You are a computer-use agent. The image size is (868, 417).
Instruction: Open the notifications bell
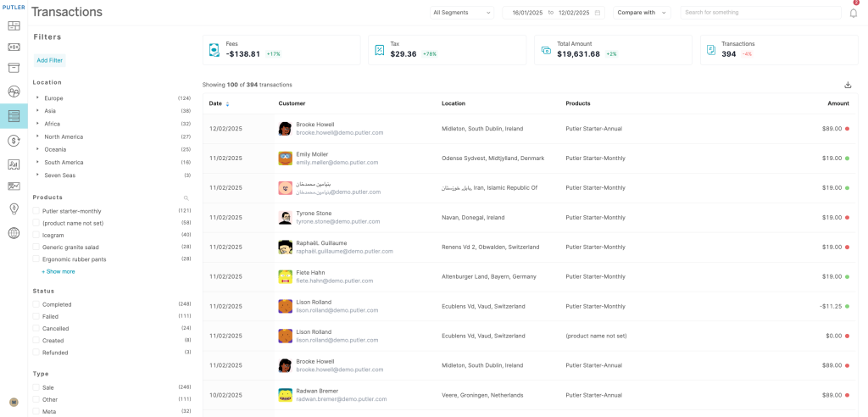854,13
